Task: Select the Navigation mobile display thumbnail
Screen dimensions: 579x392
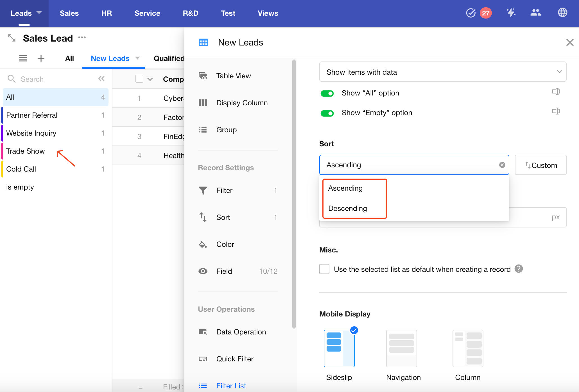Action: (401, 348)
